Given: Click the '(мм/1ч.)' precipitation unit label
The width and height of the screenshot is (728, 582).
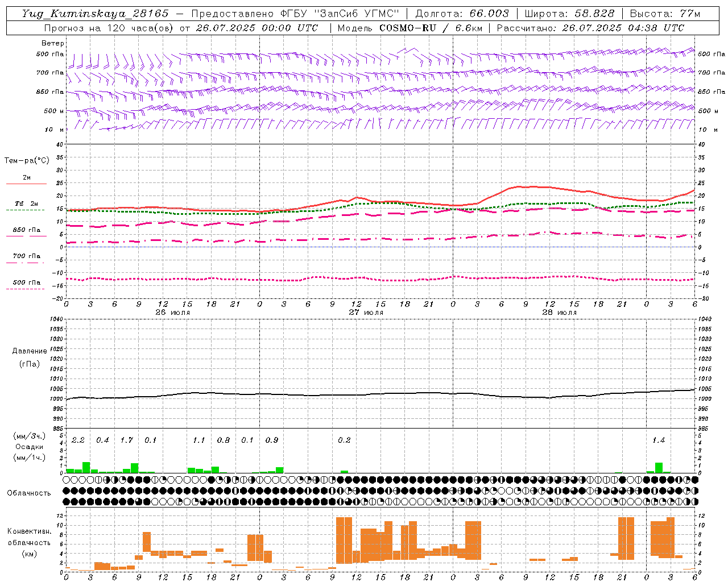Looking at the screenshot, I should [29, 458].
